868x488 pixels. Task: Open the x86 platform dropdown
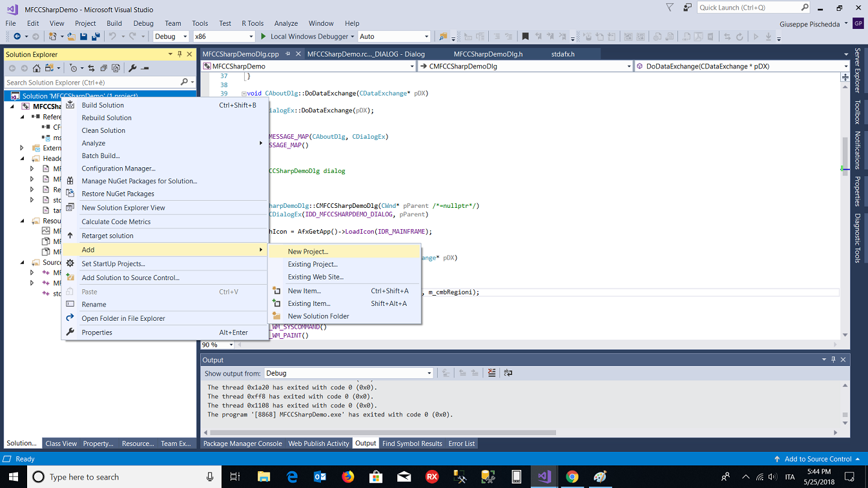[x=251, y=37]
